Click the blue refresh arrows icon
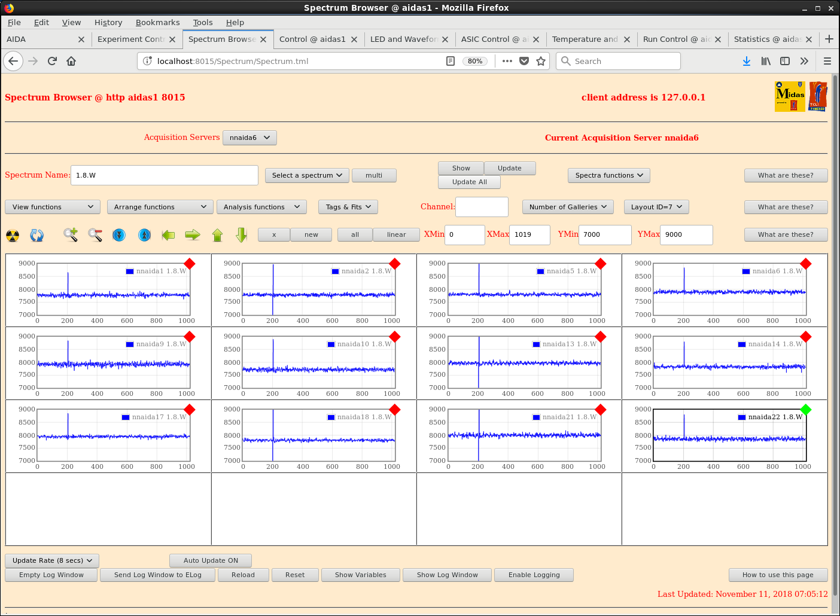Screen dimensions: 840x616 click(x=37, y=236)
